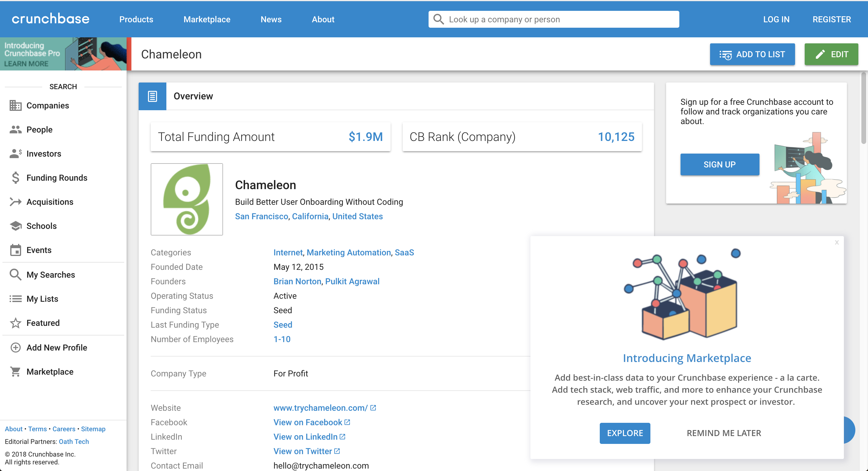The width and height of the screenshot is (868, 471).
Task: Click the Funding Rounds dollar icon
Action: click(15, 178)
